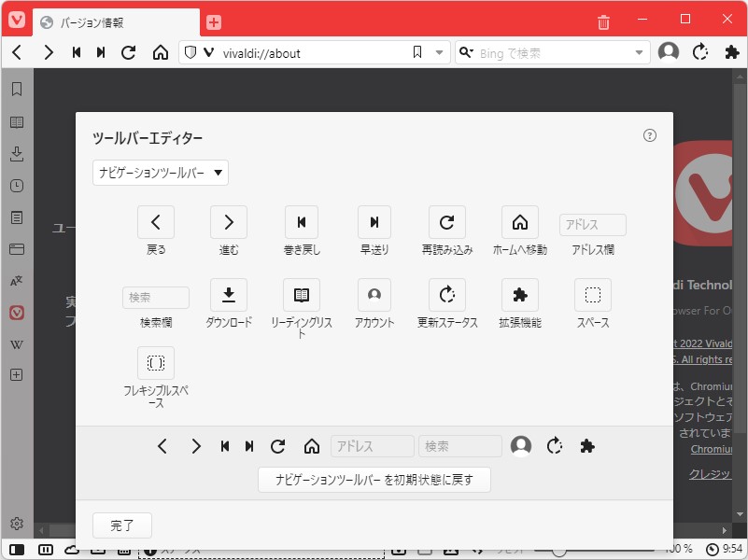
Task: Reset navigation toolbar to default (初期状態に戻す)
Action: coord(374,480)
